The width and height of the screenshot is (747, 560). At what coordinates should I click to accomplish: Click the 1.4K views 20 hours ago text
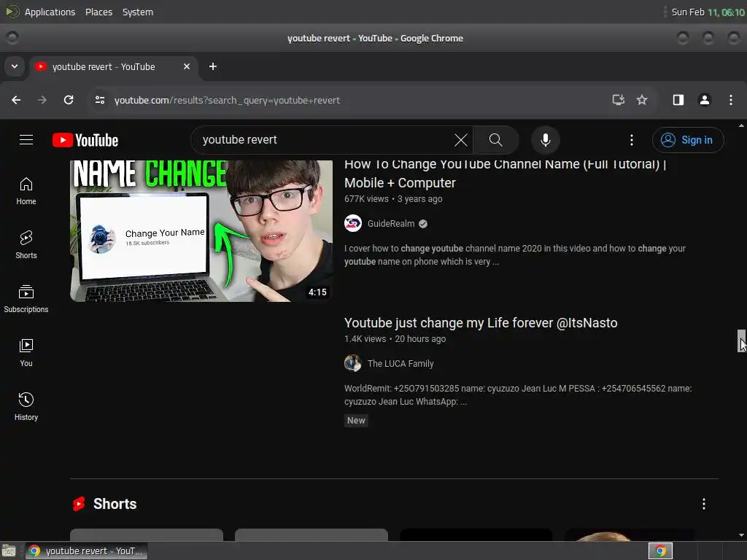(x=395, y=339)
